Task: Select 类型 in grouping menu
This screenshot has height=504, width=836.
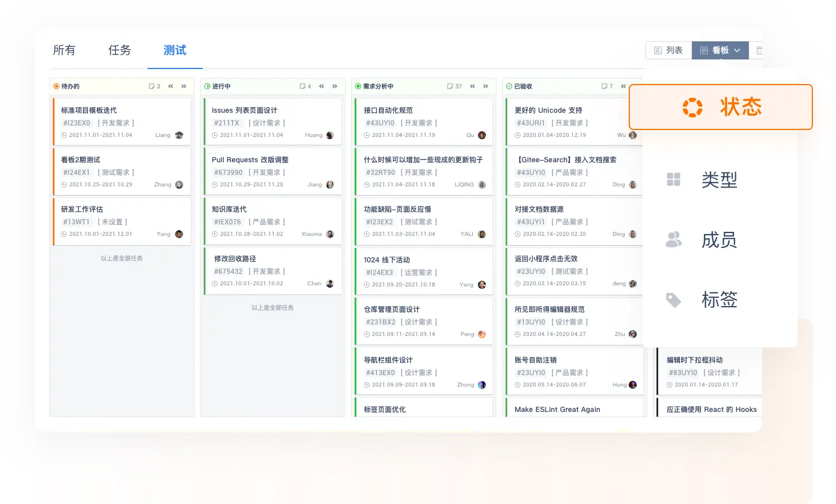Action: click(719, 180)
